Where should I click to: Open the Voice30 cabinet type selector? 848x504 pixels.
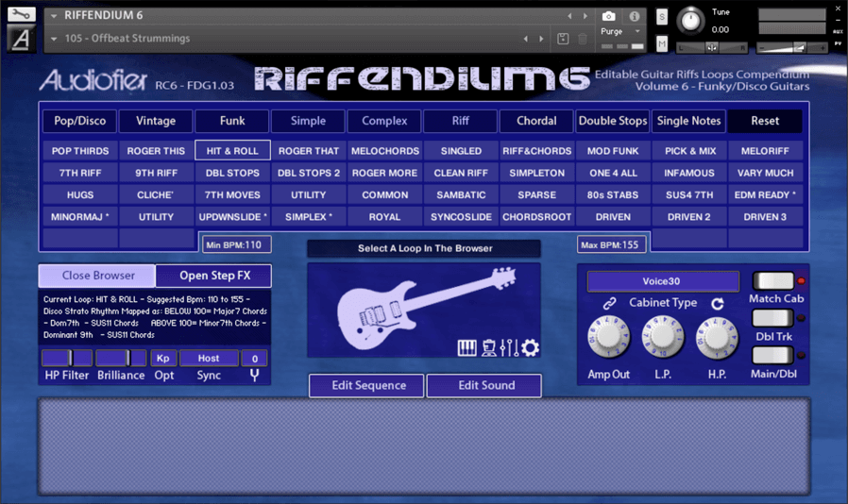[662, 281]
